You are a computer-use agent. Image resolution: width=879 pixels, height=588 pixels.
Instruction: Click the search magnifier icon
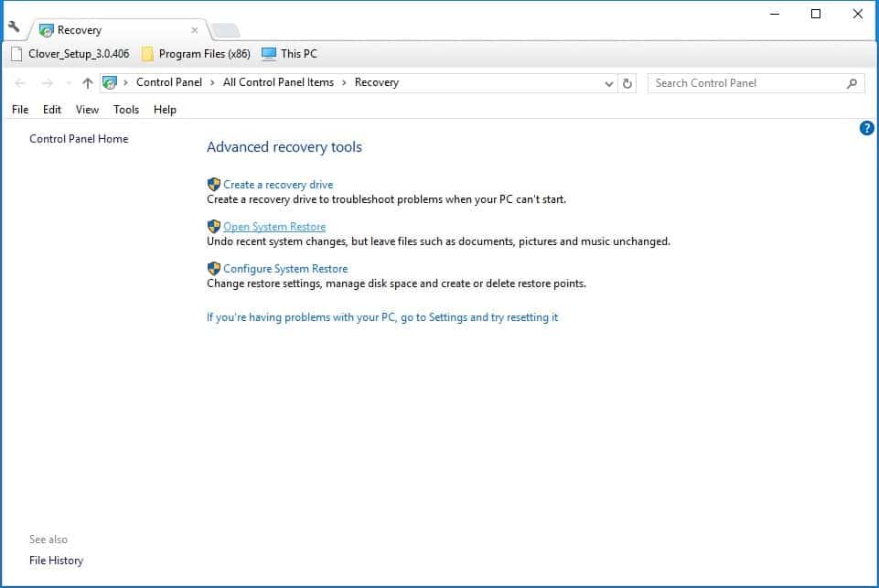click(x=852, y=83)
